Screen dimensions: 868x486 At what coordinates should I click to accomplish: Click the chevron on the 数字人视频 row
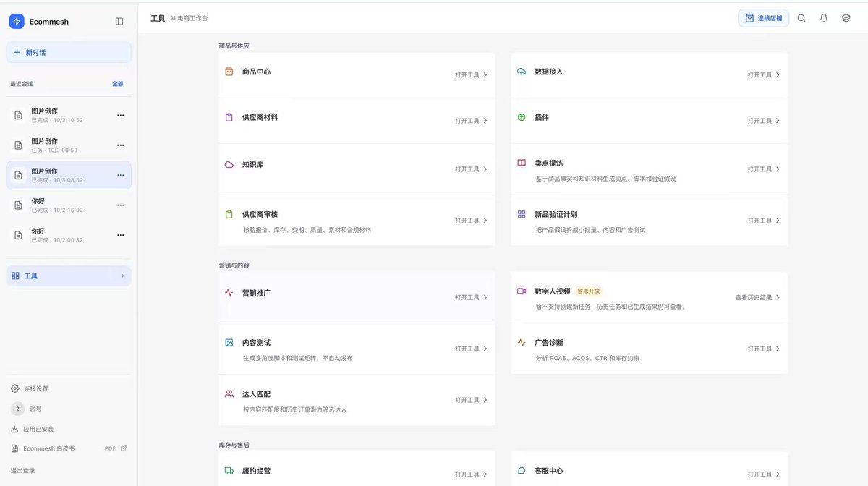click(x=778, y=297)
